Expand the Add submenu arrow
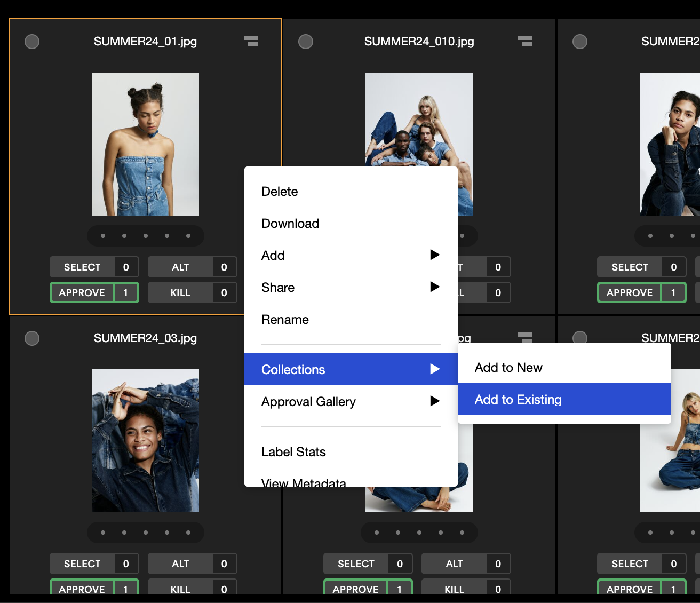Image resolution: width=700 pixels, height=603 pixels. pyautogui.click(x=435, y=255)
